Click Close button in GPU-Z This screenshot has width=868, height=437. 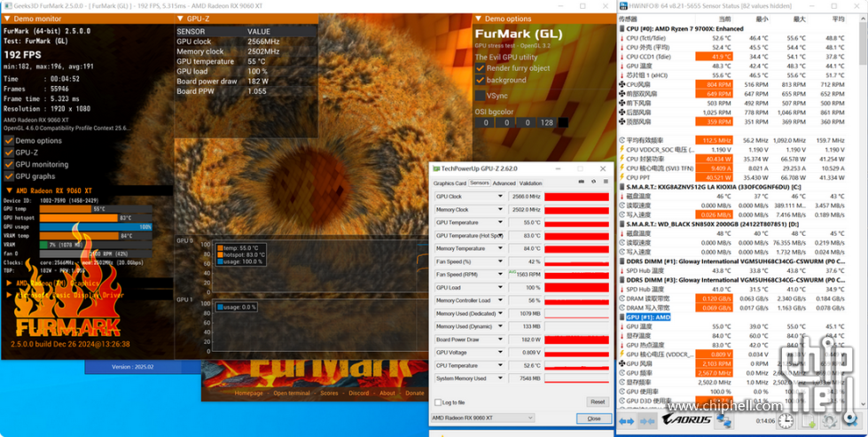click(x=593, y=418)
